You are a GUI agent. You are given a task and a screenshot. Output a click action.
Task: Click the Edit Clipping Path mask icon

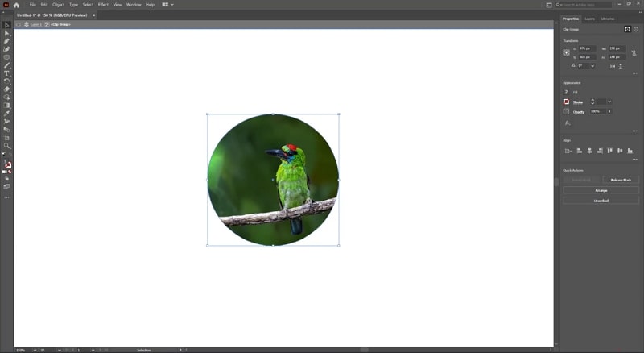click(x=627, y=29)
